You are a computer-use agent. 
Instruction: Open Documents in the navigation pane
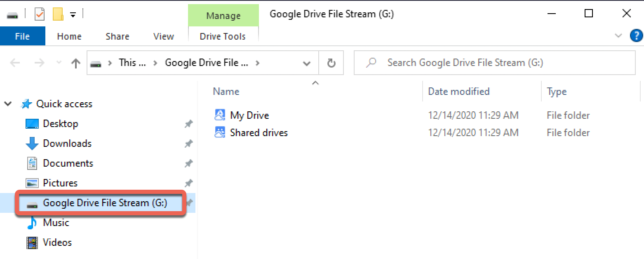pos(68,163)
